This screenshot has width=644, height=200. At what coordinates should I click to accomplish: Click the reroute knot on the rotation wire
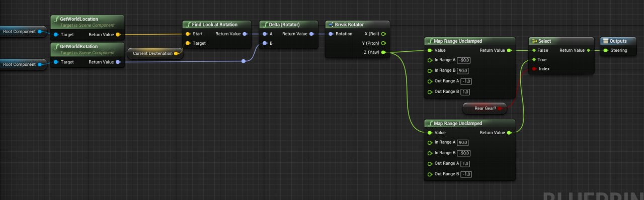(244, 61)
